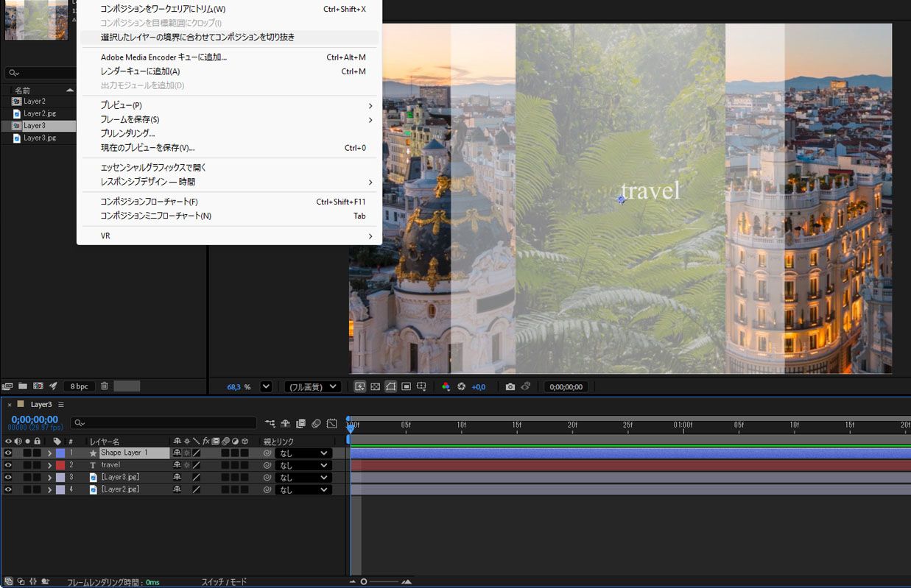Screen dimensions: 911x588
Task: Open grid and guide options icon
Action: click(421, 386)
